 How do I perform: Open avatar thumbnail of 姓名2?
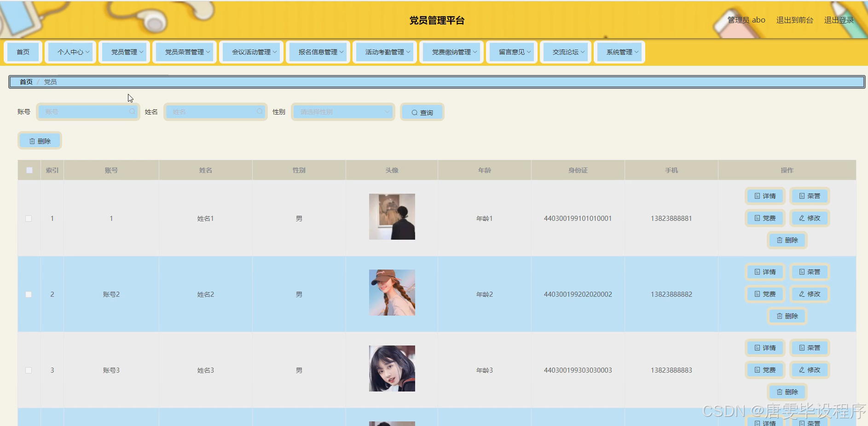pos(392,293)
